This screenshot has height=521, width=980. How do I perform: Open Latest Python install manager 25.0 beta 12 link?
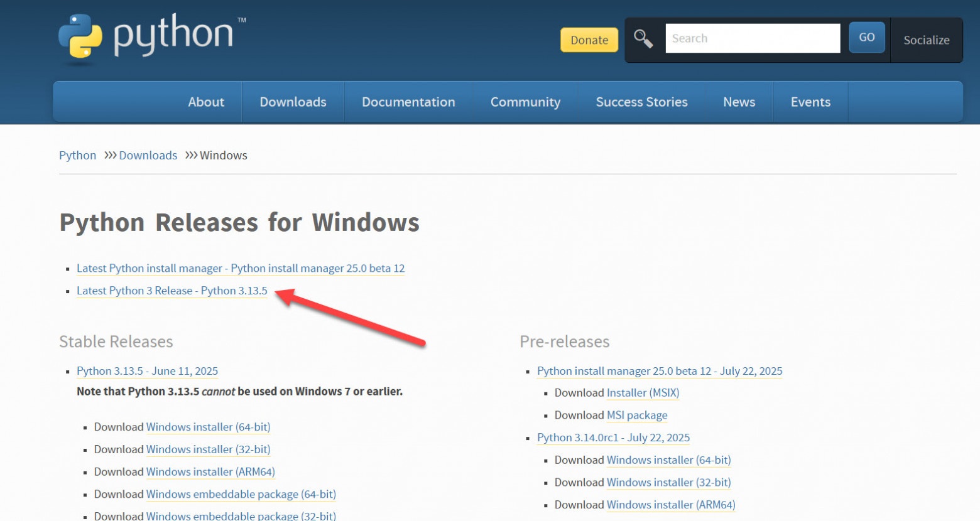241,268
